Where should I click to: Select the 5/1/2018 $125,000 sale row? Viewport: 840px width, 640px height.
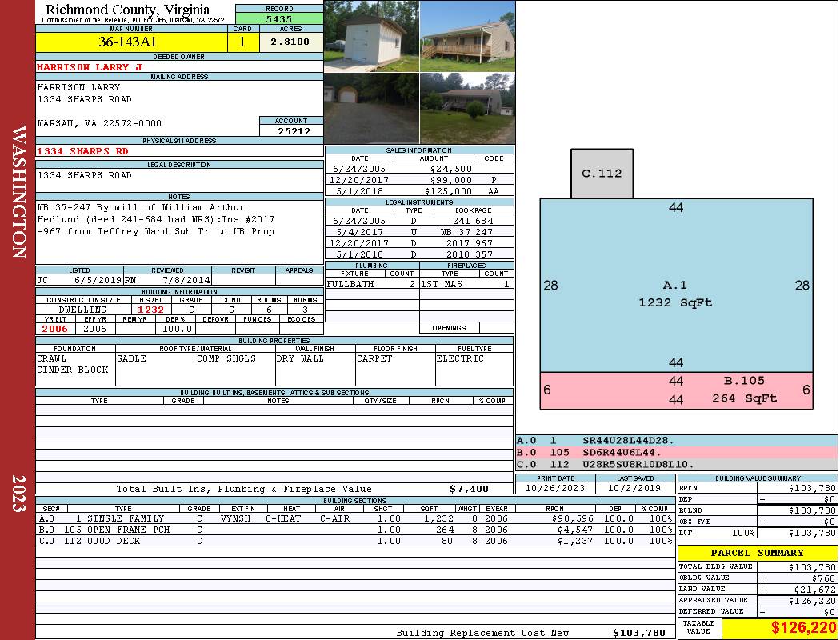pyautogui.click(x=419, y=191)
